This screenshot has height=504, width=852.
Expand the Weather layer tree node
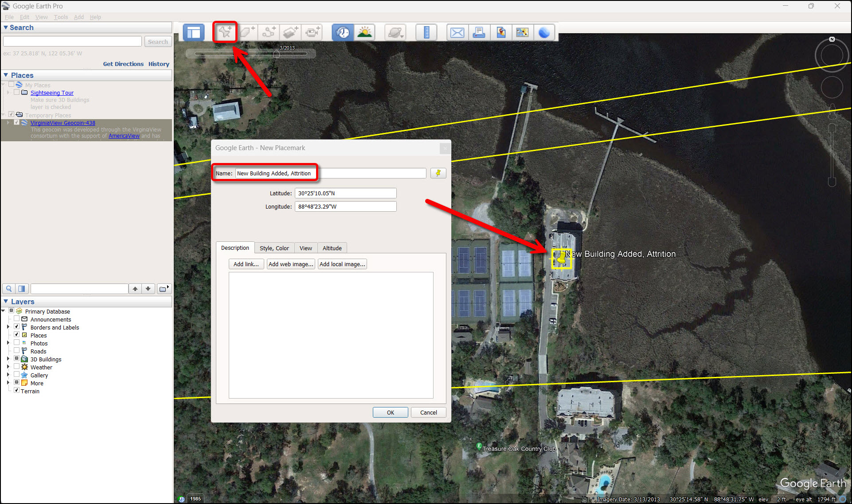(8, 367)
